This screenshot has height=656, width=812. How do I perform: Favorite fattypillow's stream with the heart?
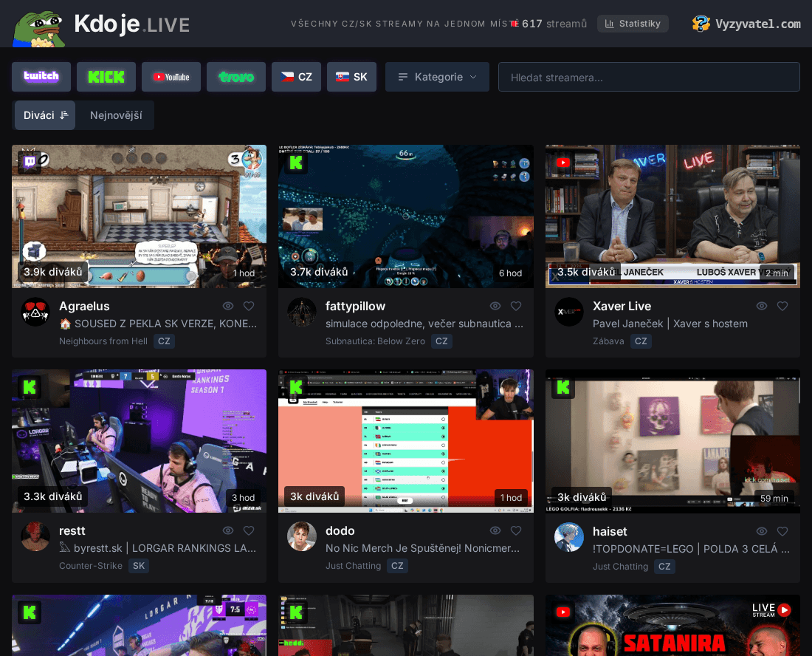pos(515,305)
